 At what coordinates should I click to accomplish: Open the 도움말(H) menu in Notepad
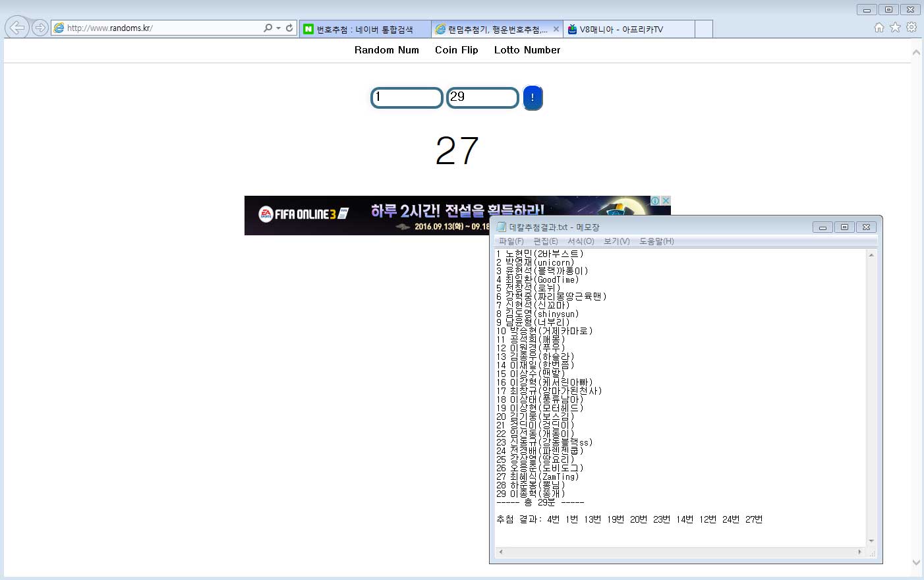(x=656, y=241)
